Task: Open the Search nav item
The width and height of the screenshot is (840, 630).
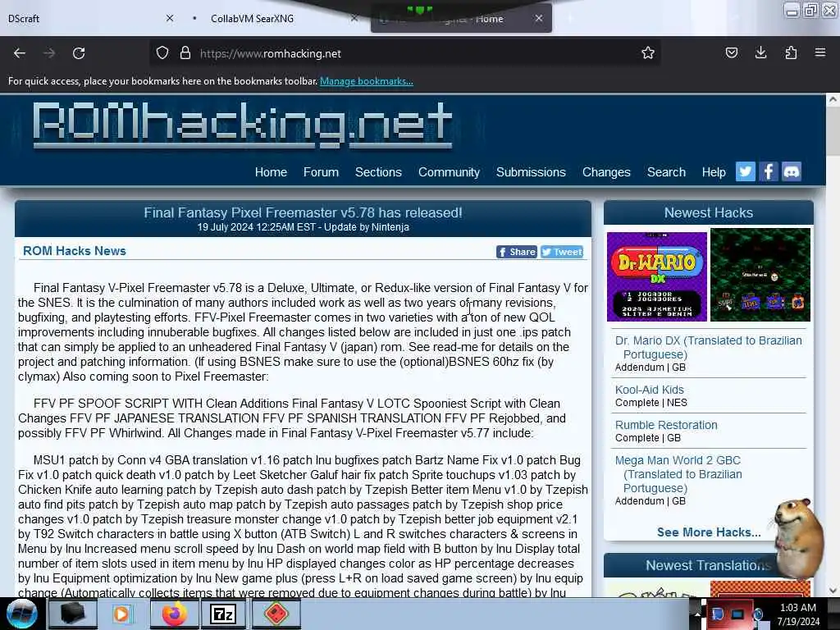Action: click(x=666, y=172)
